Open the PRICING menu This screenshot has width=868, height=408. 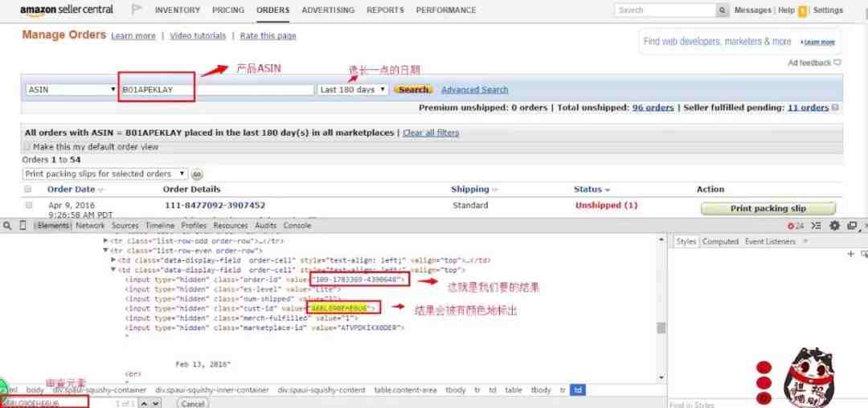tap(228, 10)
